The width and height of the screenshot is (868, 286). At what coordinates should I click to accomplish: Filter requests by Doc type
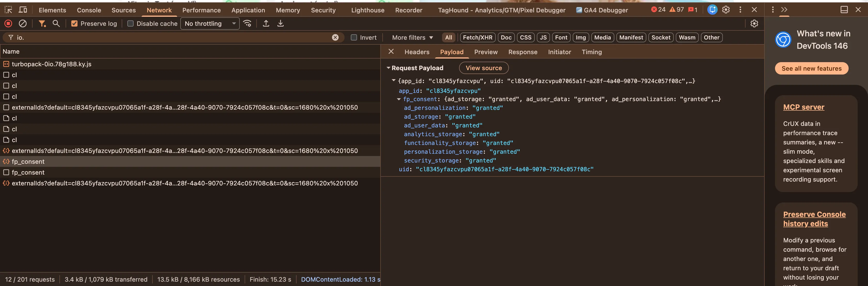(506, 37)
